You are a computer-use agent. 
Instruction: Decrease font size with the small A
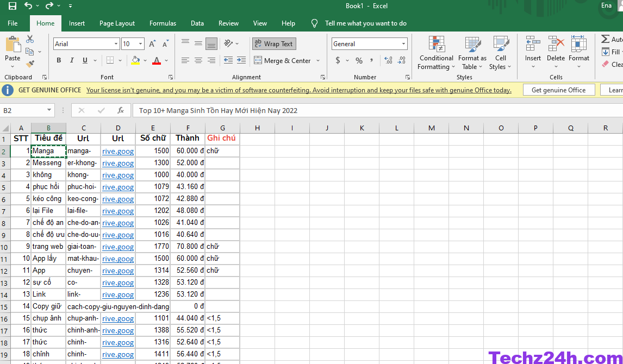coord(166,43)
